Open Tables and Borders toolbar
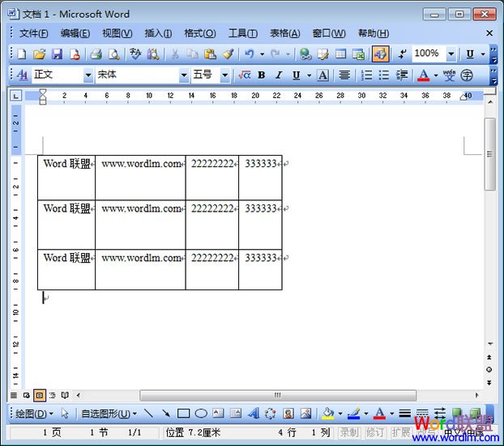Viewport: 504px width, 446px height. 322,54
